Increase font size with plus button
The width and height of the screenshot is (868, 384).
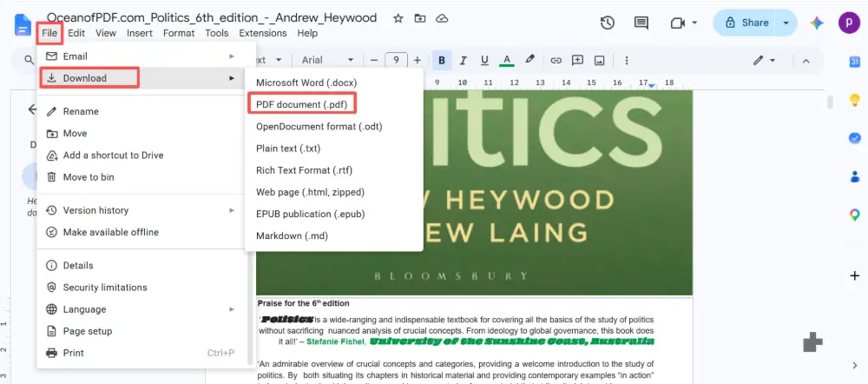418,61
